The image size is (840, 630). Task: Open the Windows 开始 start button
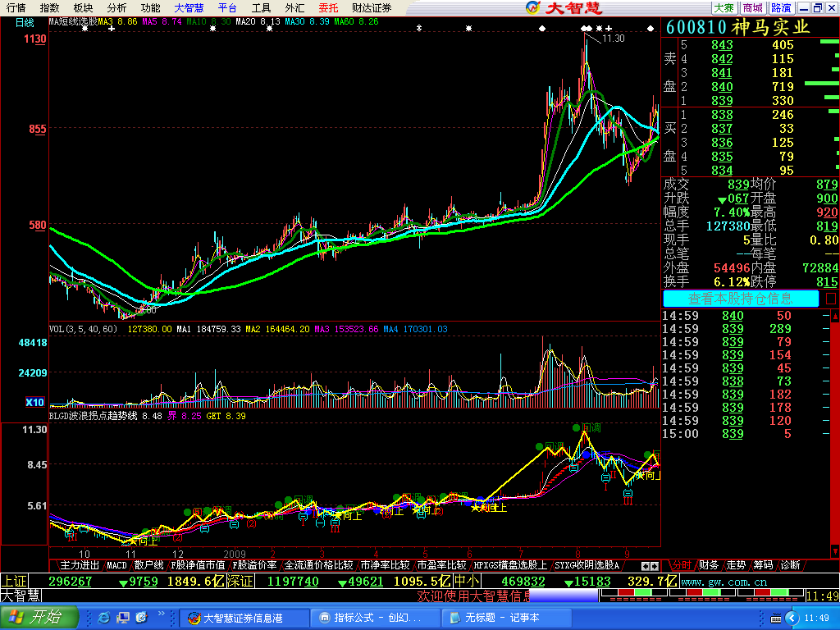coord(39,617)
